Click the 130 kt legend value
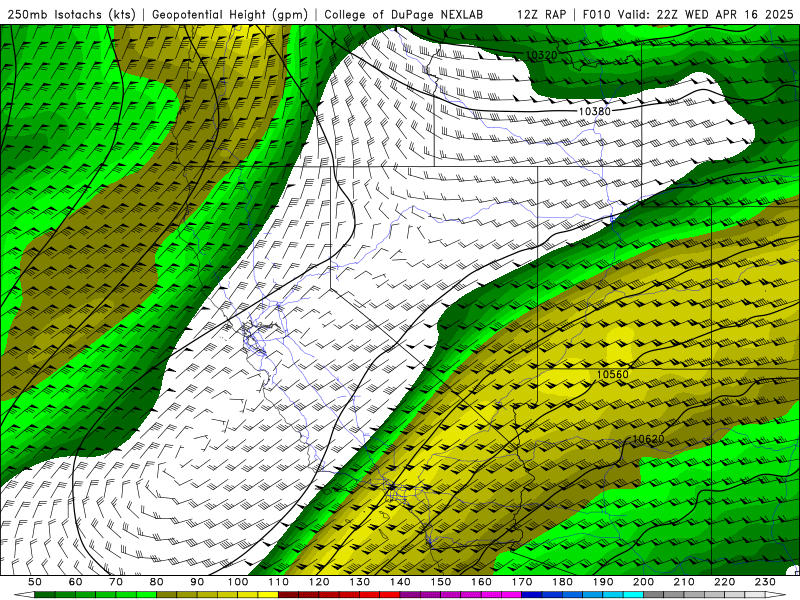The height and width of the screenshot is (600, 800). tap(360, 582)
